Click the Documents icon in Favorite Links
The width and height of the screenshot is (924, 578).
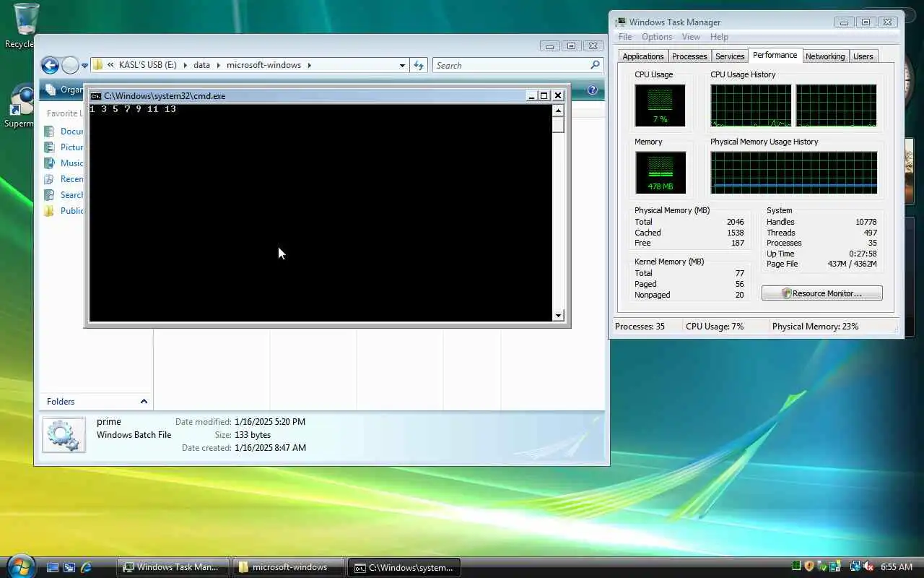click(49, 131)
